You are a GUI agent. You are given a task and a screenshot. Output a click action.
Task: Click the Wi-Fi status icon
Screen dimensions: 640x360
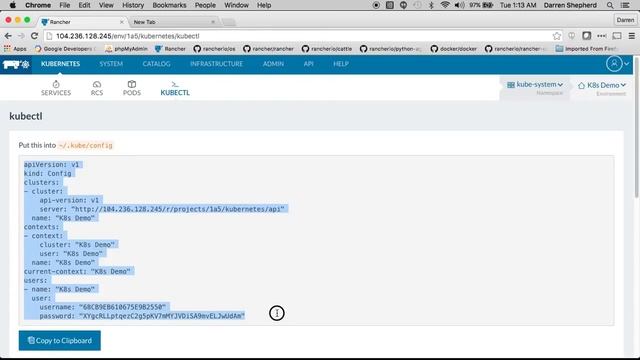(445, 5)
